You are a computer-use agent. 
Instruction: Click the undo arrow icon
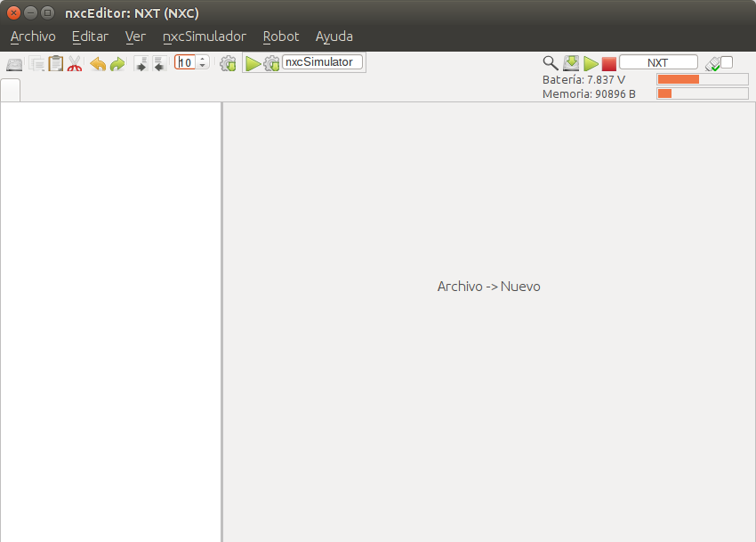coord(98,63)
